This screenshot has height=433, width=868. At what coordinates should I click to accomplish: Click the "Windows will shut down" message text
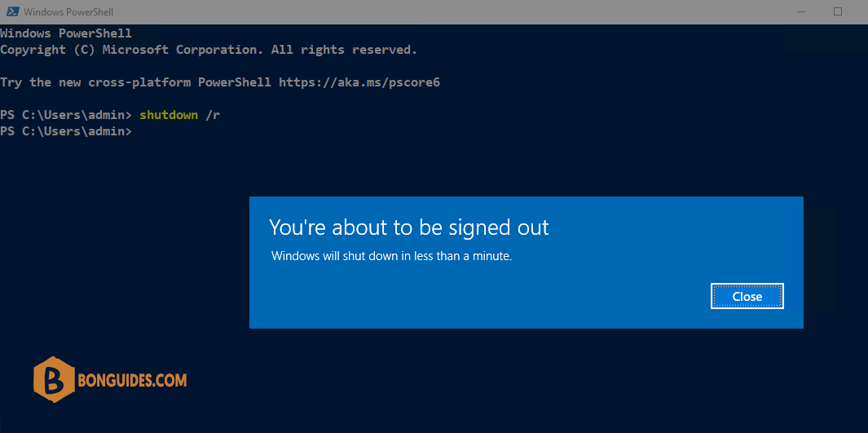coord(391,256)
